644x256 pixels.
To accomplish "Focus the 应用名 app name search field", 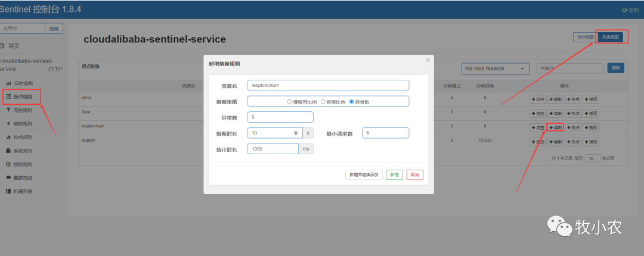I will coord(22,29).
